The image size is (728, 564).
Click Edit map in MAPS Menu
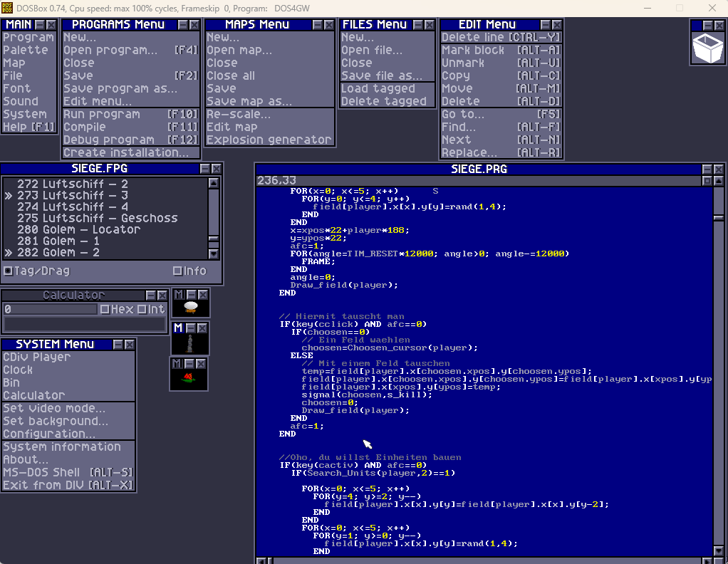click(270, 127)
